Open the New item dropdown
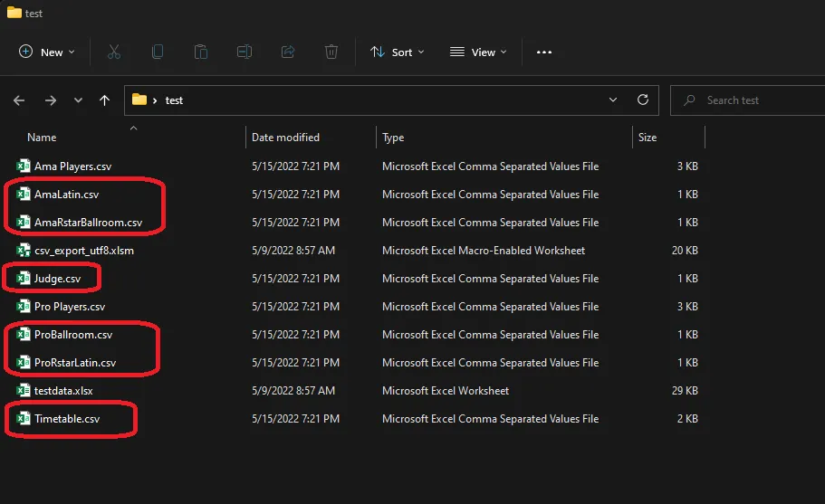The height and width of the screenshot is (504, 825). [x=47, y=52]
